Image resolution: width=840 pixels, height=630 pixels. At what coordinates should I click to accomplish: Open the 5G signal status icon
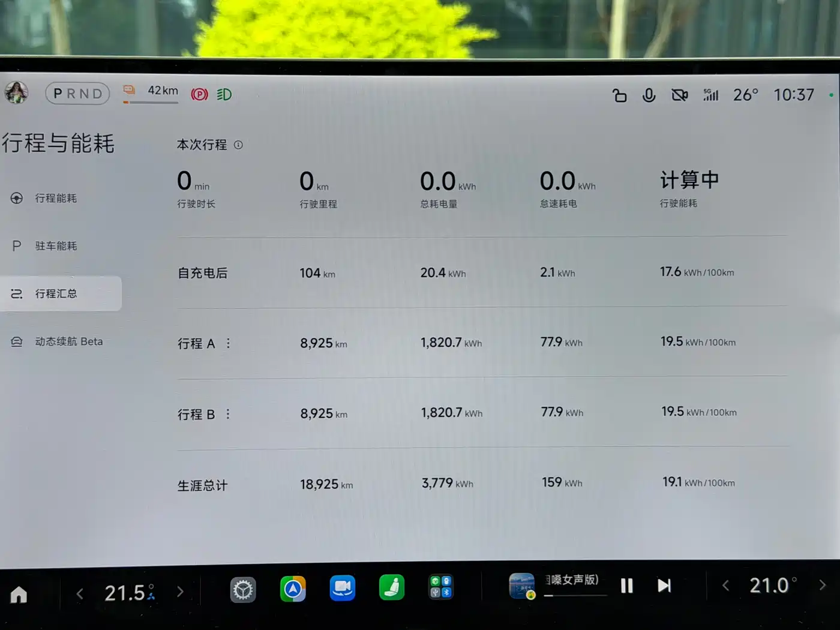pos(711,94)
